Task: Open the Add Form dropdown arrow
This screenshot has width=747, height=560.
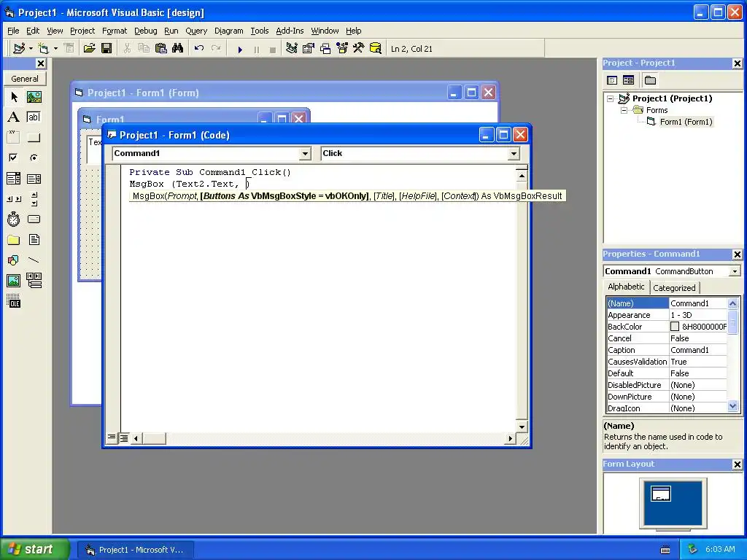Action: click(55, 49)
